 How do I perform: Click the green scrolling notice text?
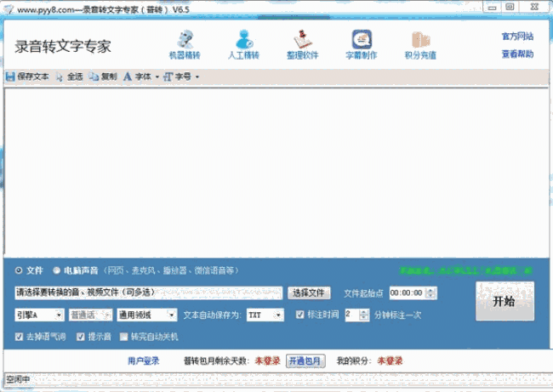point(466,270)
